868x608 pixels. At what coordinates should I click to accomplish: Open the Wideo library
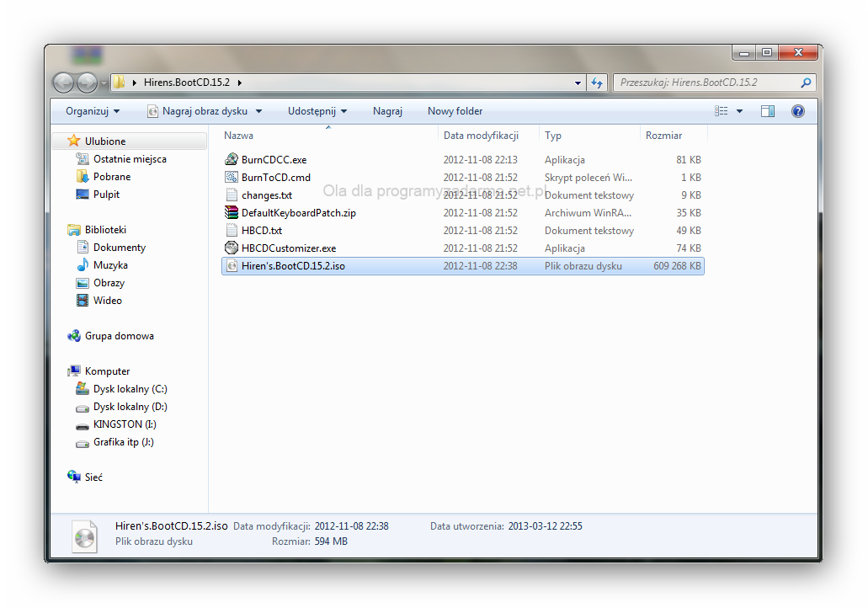pyautogui.click(x=108, y=301)
